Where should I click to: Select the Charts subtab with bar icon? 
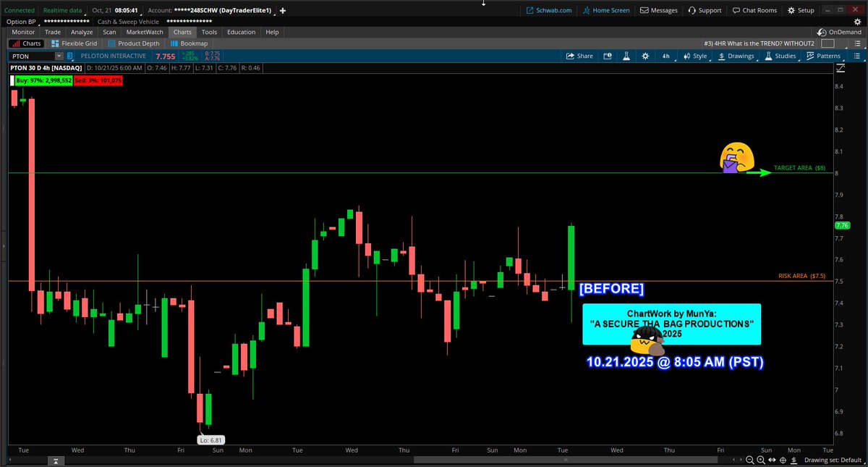[26, 43]
